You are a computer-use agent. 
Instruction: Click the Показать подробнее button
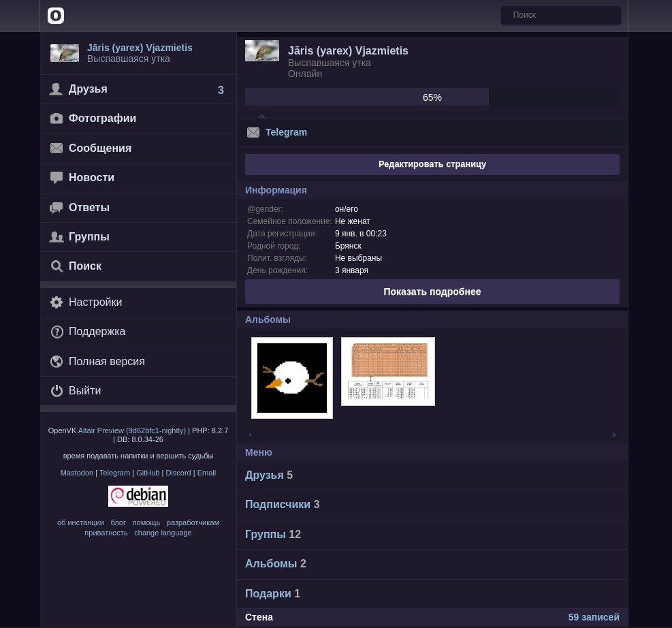432,292
